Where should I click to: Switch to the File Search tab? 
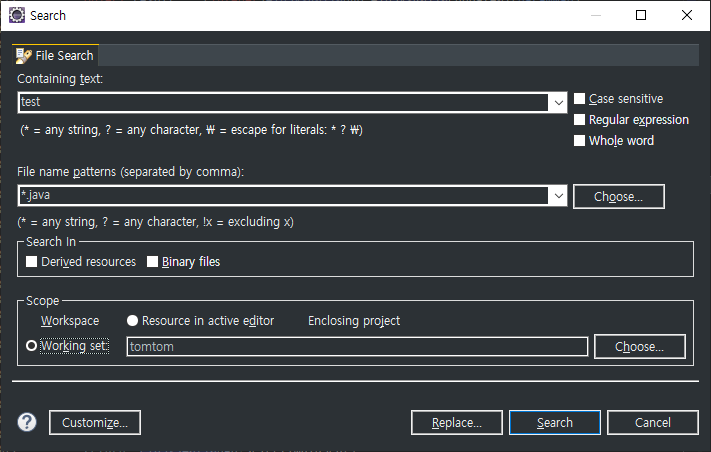tap(55, 56)
